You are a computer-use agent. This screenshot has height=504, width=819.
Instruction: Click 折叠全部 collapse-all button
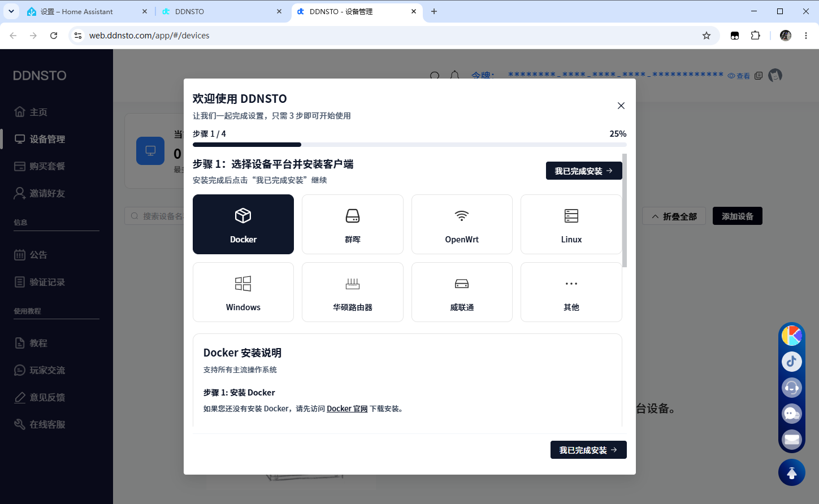point(674,216)
